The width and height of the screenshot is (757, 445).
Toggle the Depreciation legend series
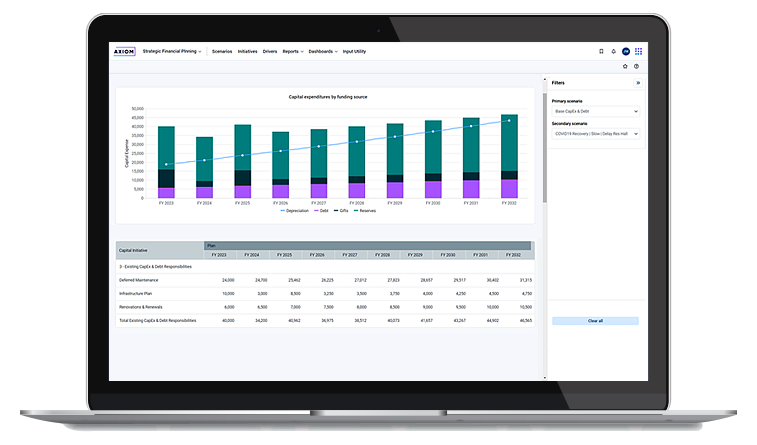point(295,211)
